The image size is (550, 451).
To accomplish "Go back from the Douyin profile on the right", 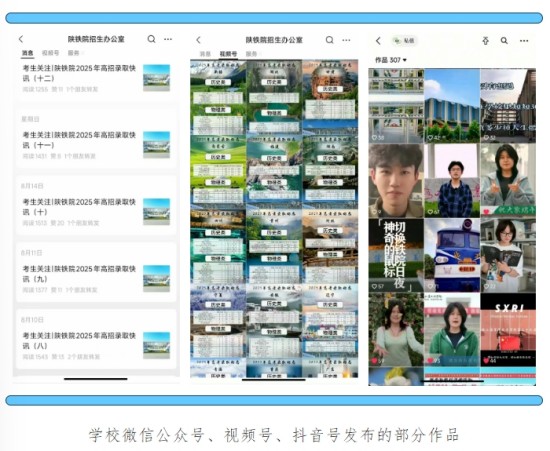I will tap(378, 41).
